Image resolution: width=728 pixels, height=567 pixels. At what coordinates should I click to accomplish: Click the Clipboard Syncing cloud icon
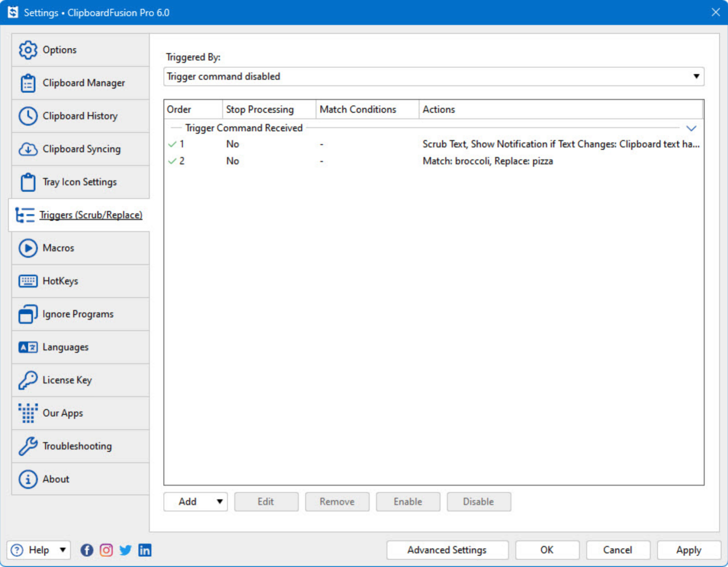pyautogui.click(x=28, y=149)
